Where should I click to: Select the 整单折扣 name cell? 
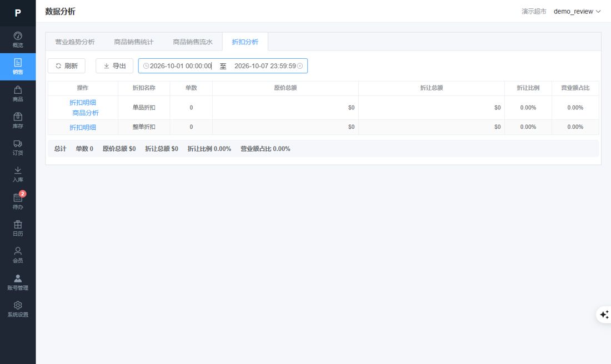click(x=144, y=127)
